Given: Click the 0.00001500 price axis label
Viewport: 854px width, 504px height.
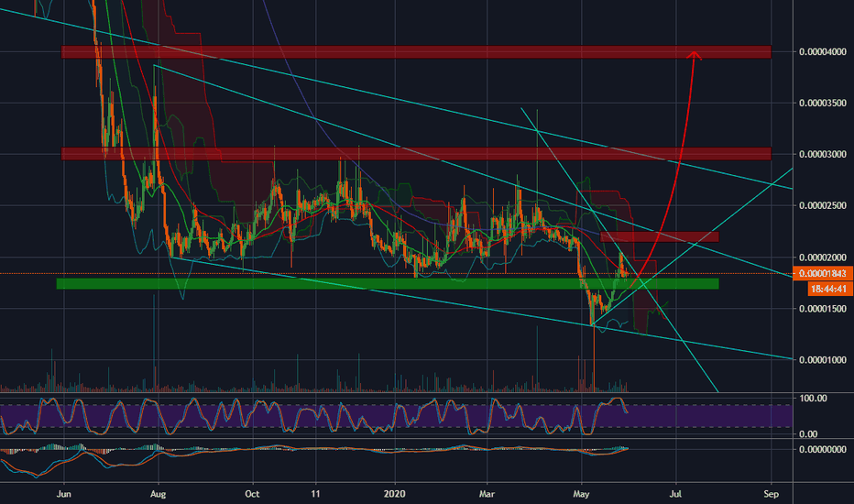Looking at the screenshot, I should click(823, 309).
